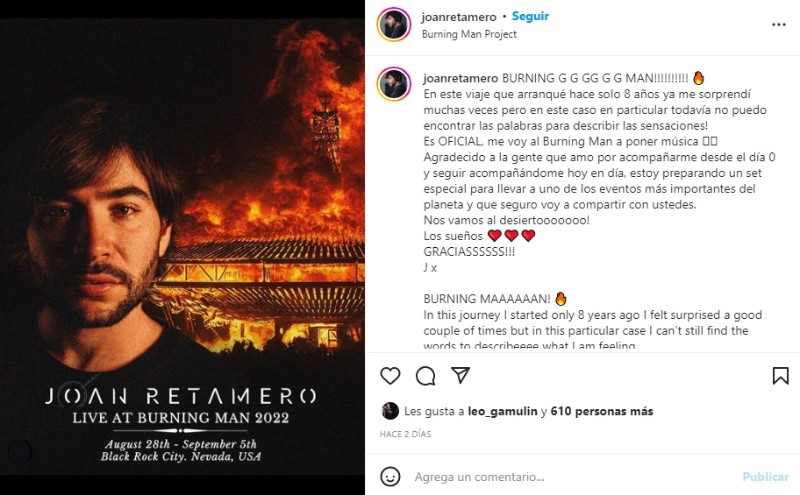This screenshot has width=800, height=495.
Task: Open leo_gamulin's profile from the likes
Action: tap(503, 411)
